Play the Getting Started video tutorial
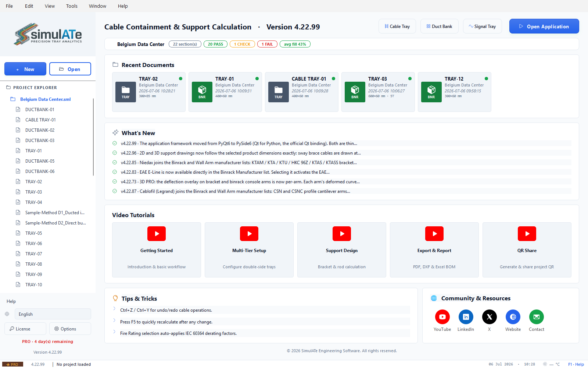588x368 pixels. click(157, 234)
